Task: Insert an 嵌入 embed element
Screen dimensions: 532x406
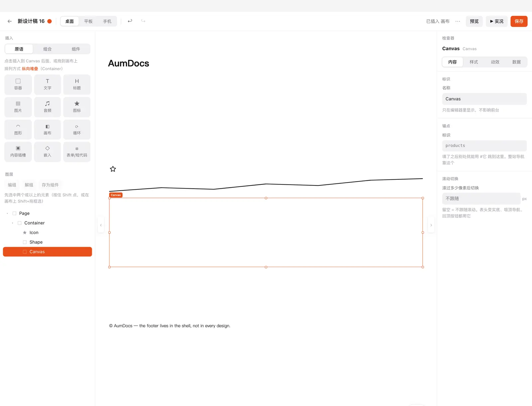Action: click(x=48, y=152)
